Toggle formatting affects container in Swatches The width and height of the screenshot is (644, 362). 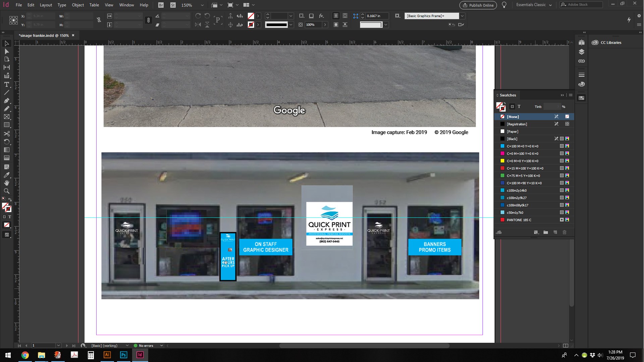pos(512,107)
